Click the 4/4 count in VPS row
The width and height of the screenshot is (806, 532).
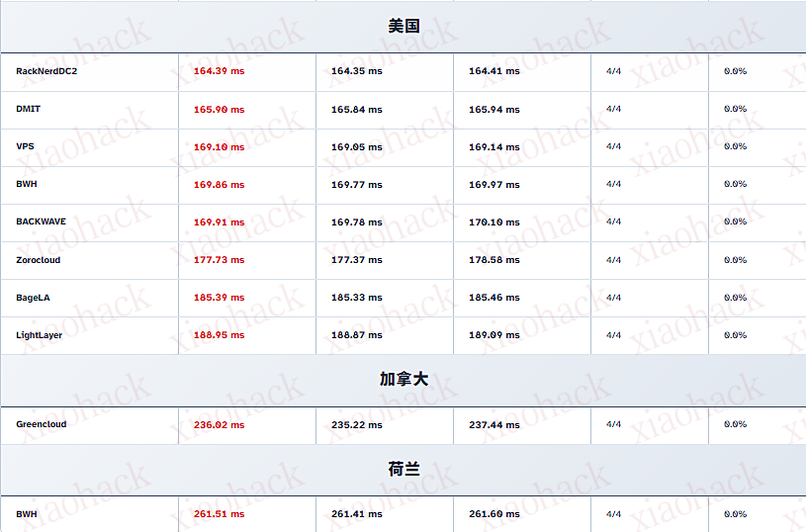[x=613, y=146]
